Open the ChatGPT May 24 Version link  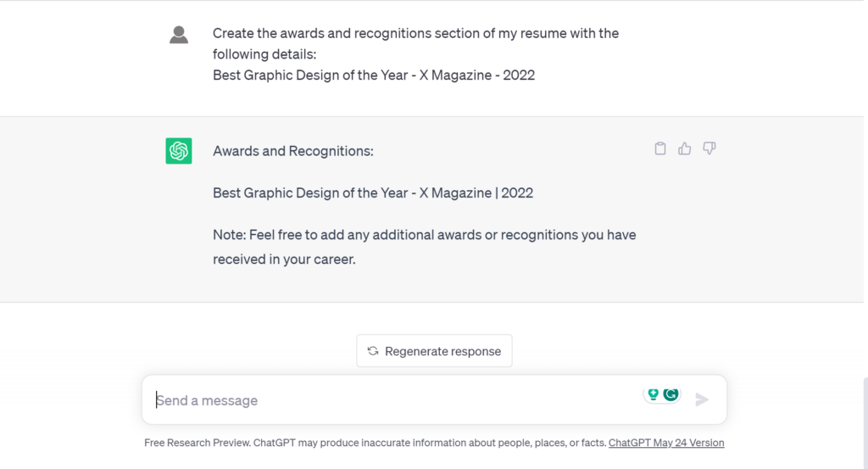click(666, 443)
